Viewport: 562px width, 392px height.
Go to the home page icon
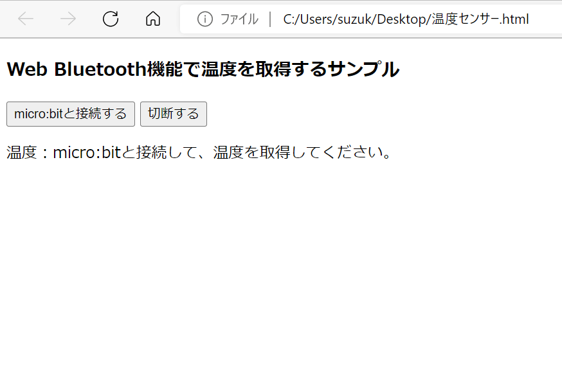pyautogui.click(x=153, y=19)
